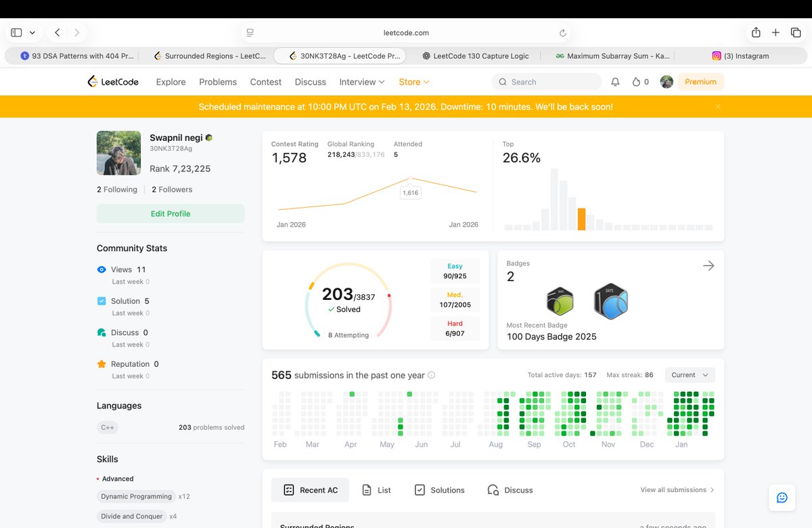Switch to the Instagram browser tab
812x528 pixels.
(x=740, y=56)
